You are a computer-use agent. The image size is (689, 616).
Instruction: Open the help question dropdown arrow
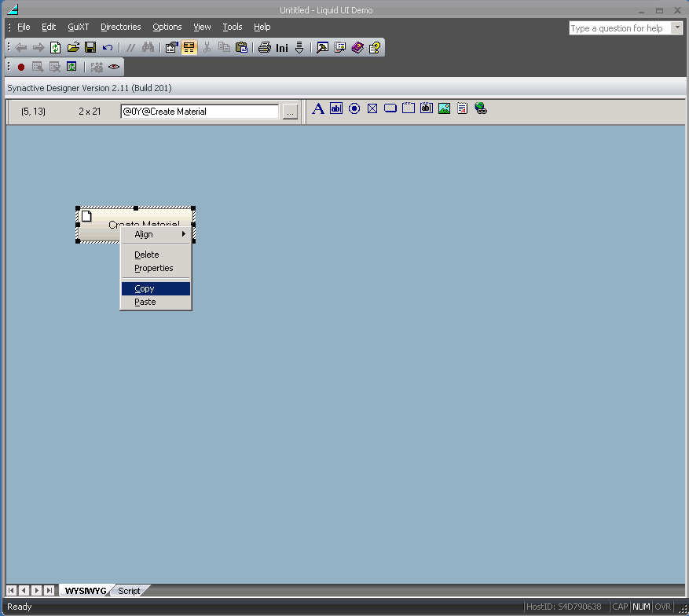(x=676, y=28)
